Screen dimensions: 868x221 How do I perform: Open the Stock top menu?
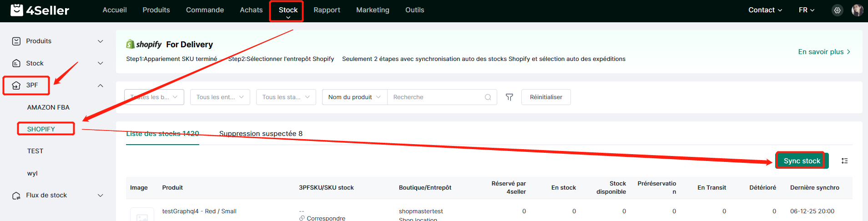pos(288,10)
